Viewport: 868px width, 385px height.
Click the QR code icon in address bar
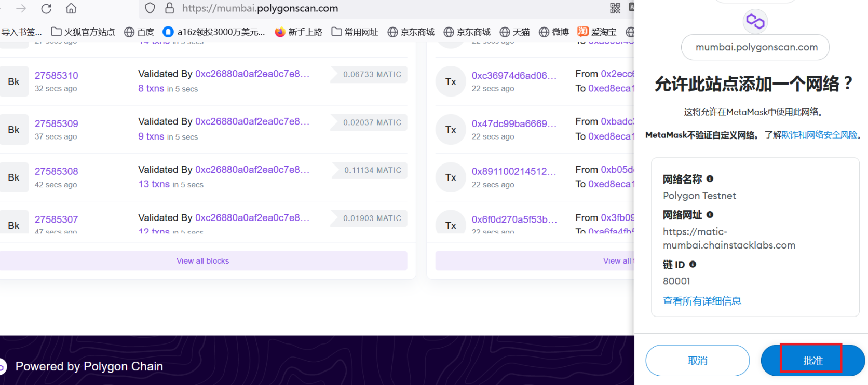615,8
